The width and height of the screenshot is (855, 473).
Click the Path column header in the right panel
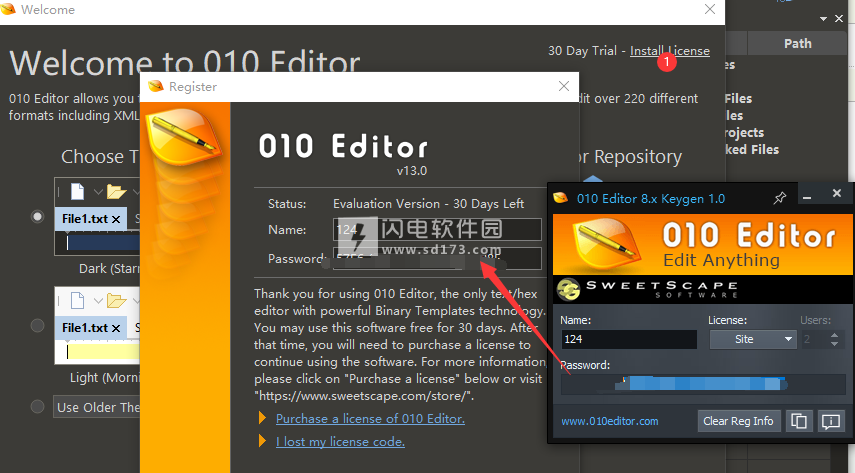click(797, 44)
